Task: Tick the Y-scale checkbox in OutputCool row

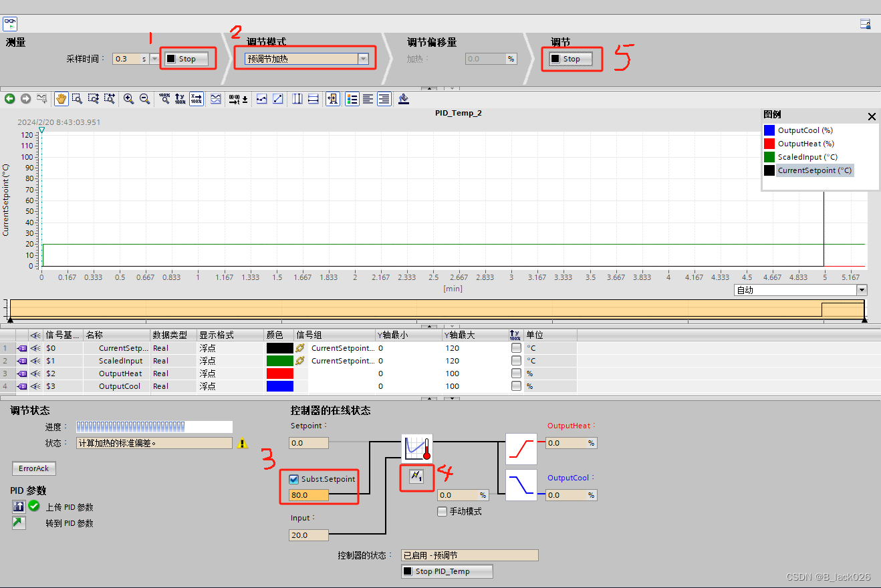Action: (516, 386)
